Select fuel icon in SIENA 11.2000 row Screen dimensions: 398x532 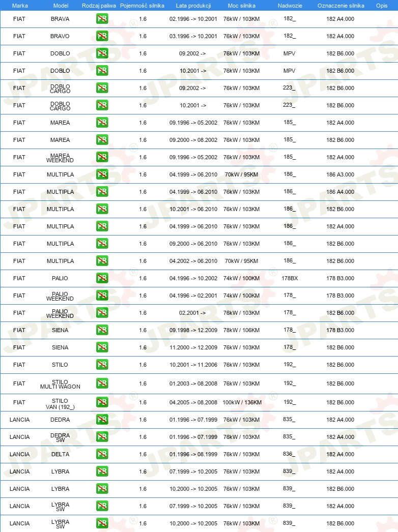(x=102, y=347)
